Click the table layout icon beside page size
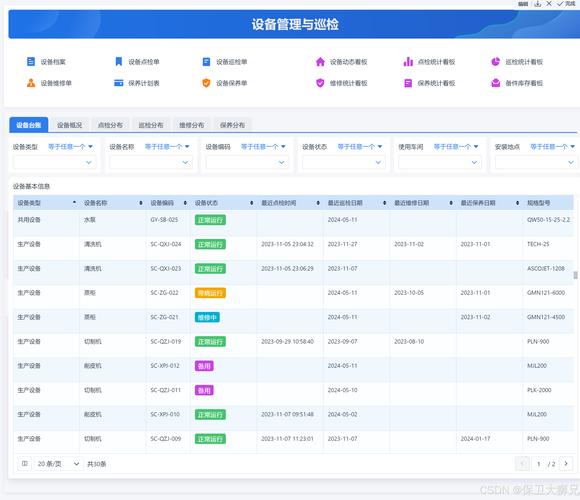The width and height of the screenshot is (580, 500). click(25, 463)
